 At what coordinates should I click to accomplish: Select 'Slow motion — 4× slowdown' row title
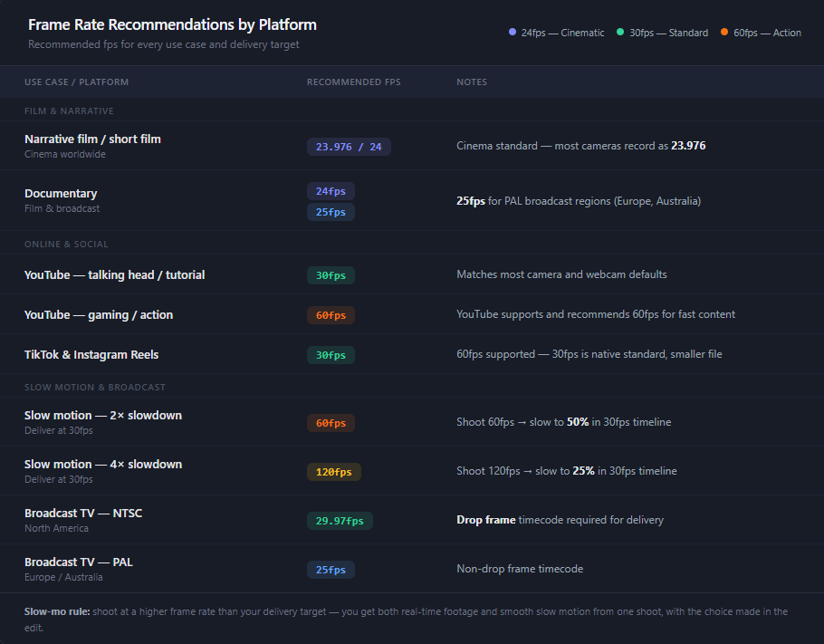pyautogui.click(x=103, y=465)
